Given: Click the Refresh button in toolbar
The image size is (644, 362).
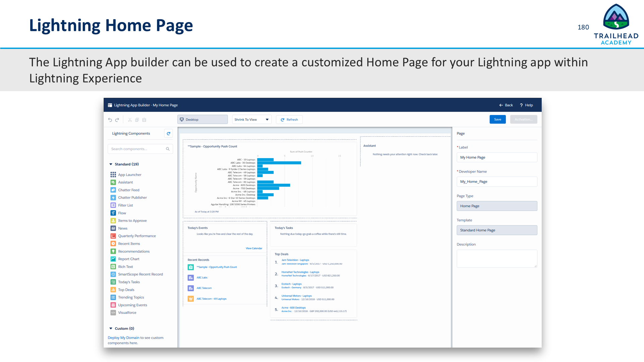Looking at the screenshot, I should click(289, 120).
